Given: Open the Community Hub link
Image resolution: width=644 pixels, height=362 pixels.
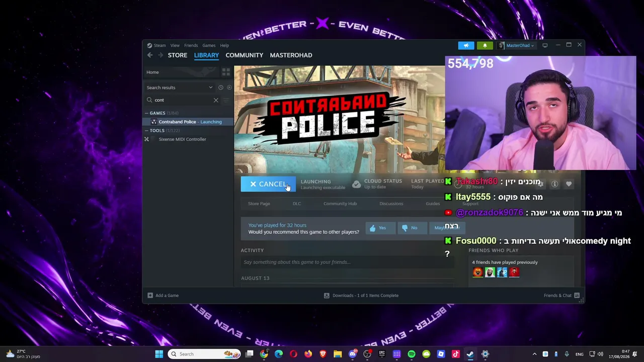Looking at the screenshot, I should pyautogui.click(x=340, y=204).
